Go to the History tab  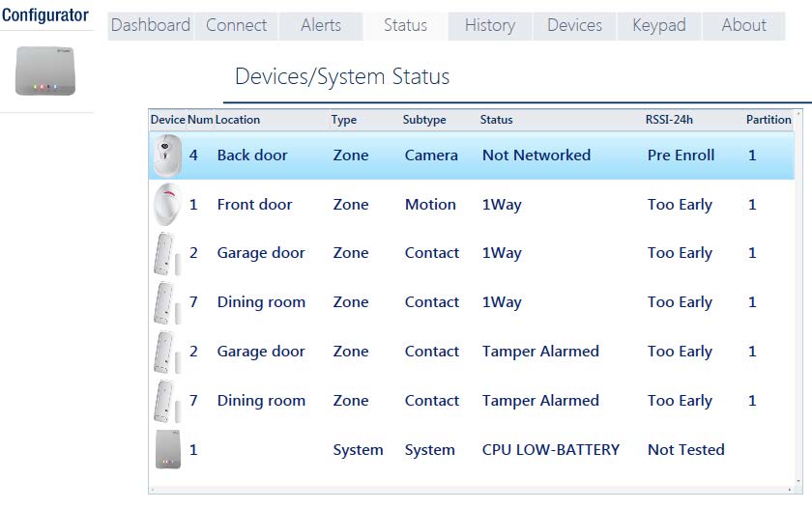(x=490, y=26)
